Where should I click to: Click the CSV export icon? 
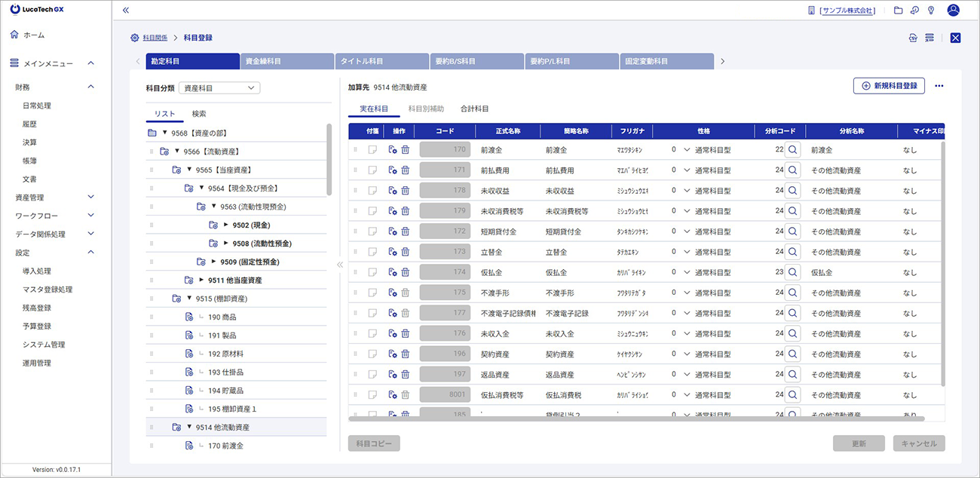coord(913,38)
